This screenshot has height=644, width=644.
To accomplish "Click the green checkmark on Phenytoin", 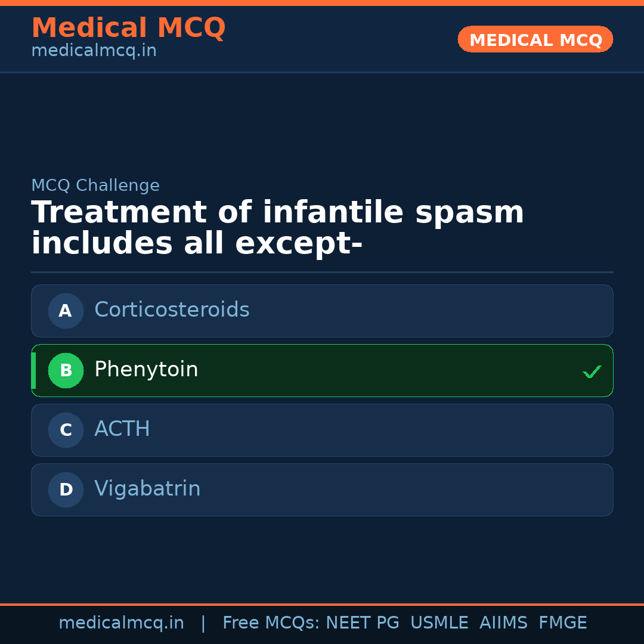I will pyautogui.click(x=592, y=371).
